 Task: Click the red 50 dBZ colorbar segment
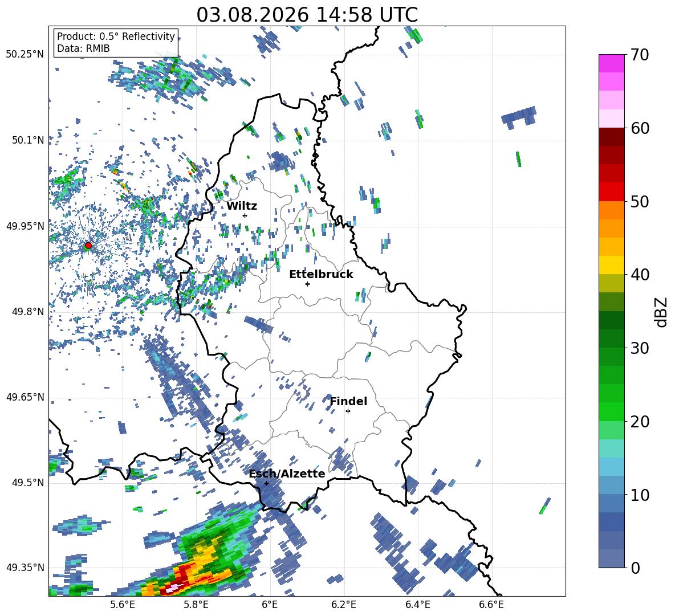tap(611, 192)
